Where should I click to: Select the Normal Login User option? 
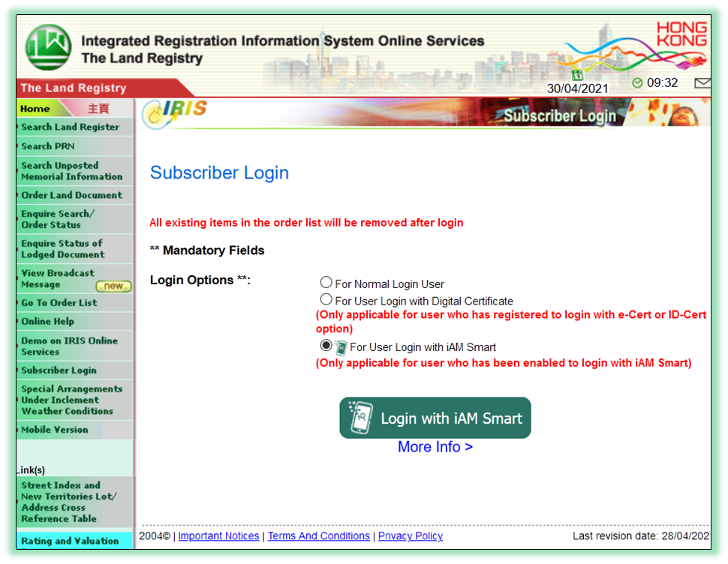(326, 282)
